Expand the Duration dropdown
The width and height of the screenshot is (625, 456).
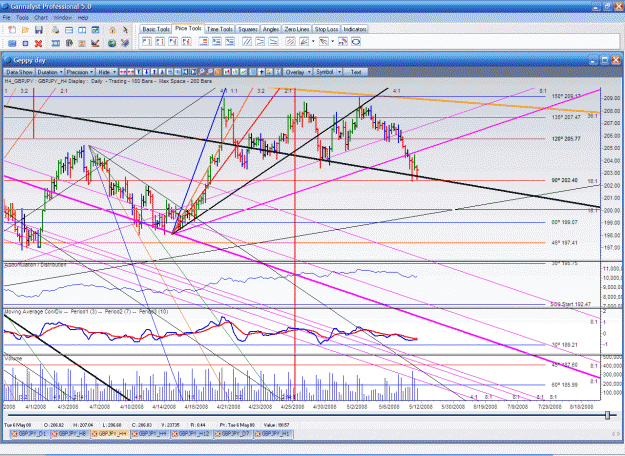coord(50,72)
